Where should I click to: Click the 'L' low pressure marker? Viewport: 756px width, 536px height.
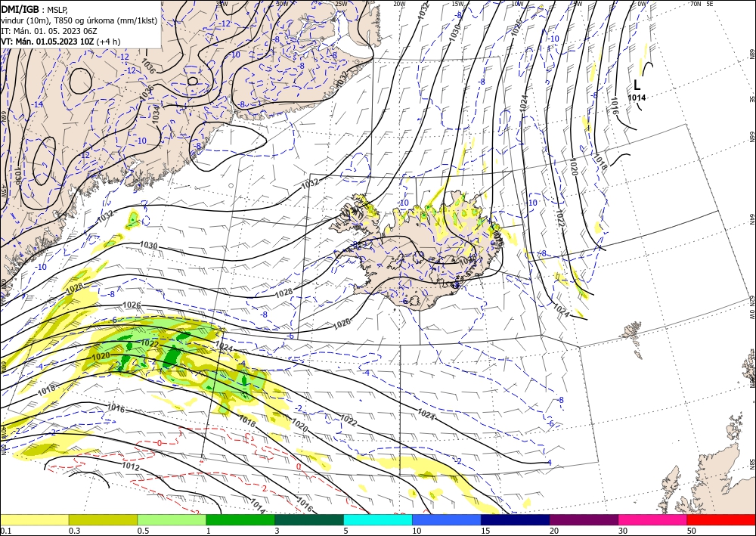point(637,85)
